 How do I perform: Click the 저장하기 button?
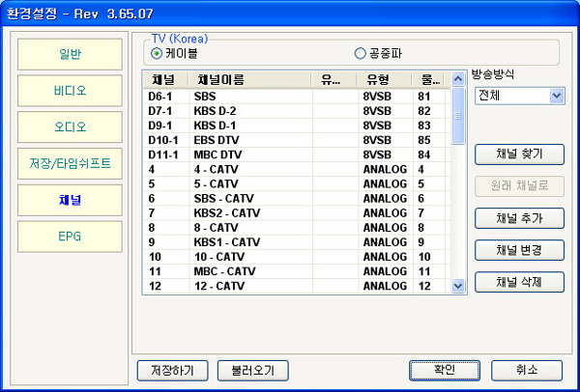coord(172,371)
